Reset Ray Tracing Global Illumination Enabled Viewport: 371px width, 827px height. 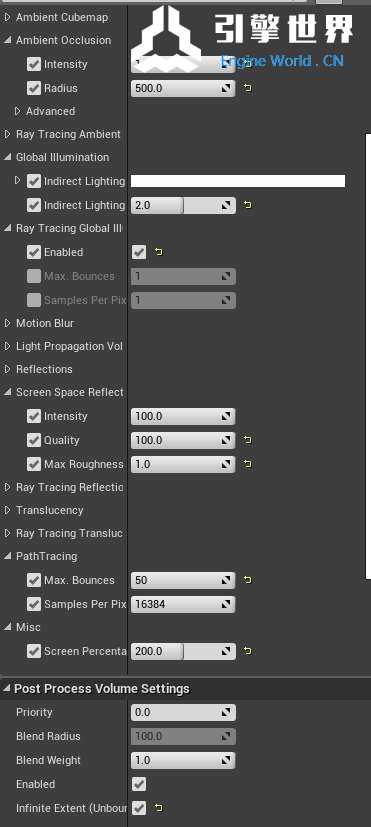pyautogui.click(x=159, y=252)
